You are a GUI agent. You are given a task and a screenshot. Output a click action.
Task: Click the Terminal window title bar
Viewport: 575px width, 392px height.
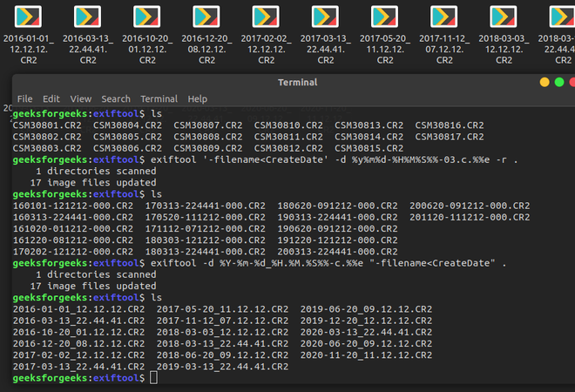[296, 82]
